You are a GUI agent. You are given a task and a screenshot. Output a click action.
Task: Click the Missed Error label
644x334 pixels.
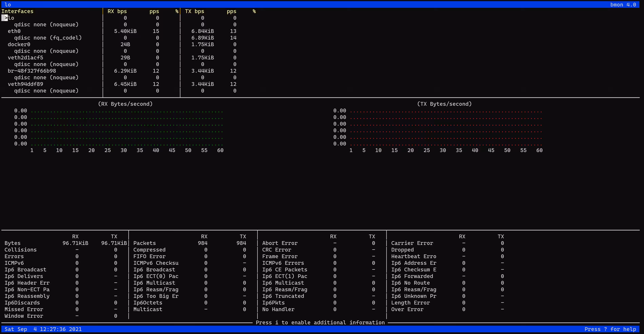pos(24,310)
